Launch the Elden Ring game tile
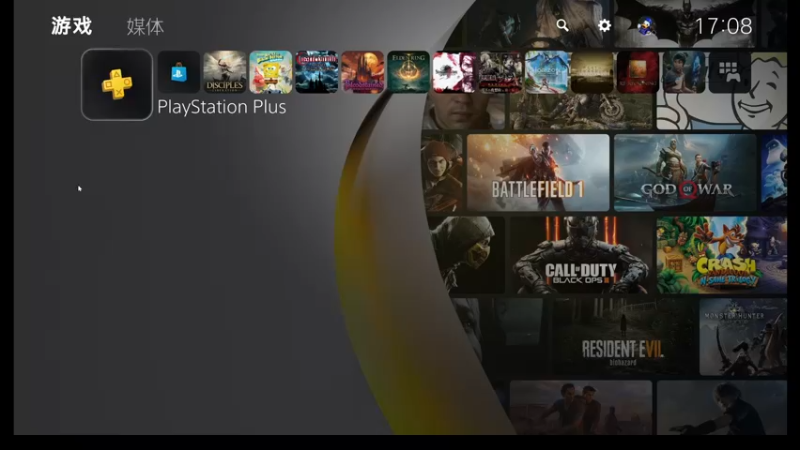This screenshot has width=800, height=450. 408,72
